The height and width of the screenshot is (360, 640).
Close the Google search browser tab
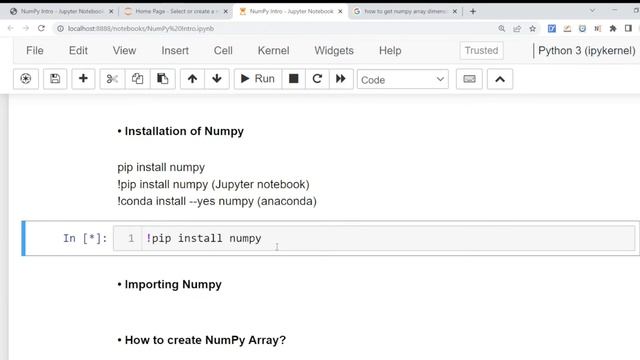(455, 11)
